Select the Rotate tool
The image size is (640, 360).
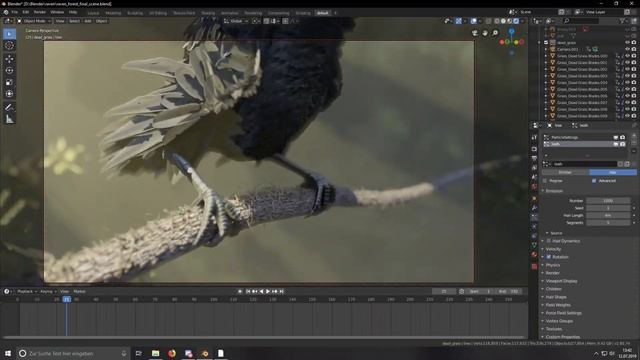pos(9,70)
